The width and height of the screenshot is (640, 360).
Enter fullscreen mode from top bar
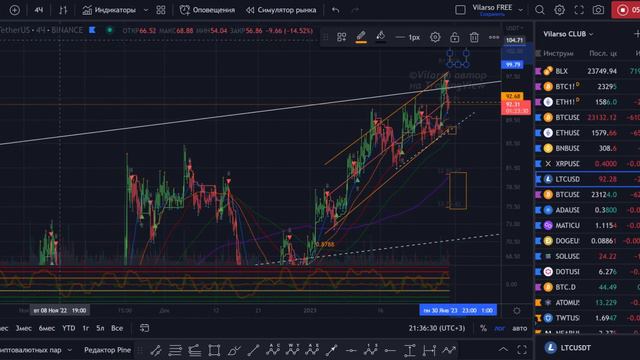pos(579,10)
